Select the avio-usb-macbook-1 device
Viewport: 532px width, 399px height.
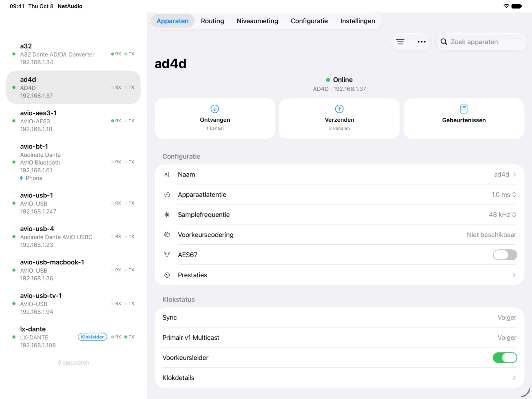(73, 270)
